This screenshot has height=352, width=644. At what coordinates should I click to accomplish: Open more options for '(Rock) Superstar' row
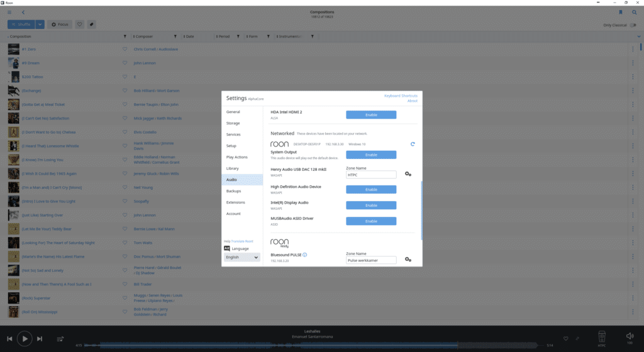(633, 298)
